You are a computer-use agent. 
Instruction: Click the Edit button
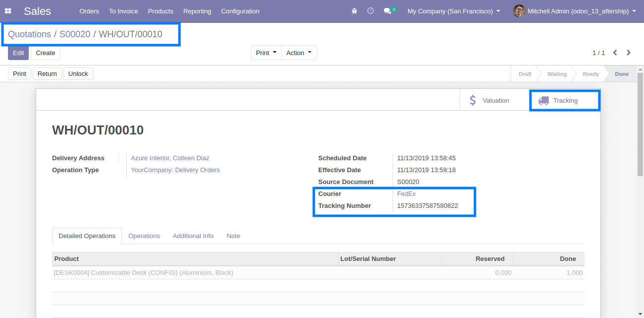[18, 53]
